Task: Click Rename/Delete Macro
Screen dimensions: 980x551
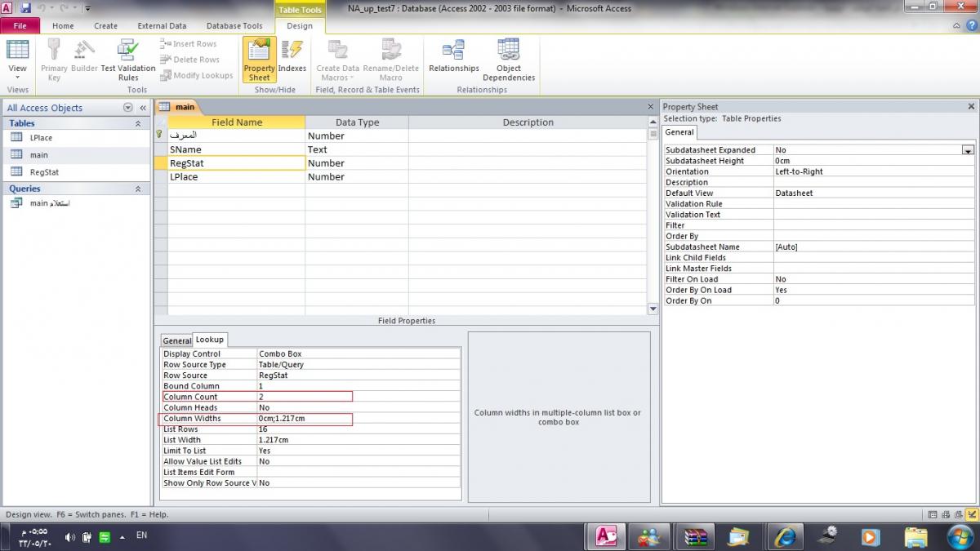Action: pos(391,59)
